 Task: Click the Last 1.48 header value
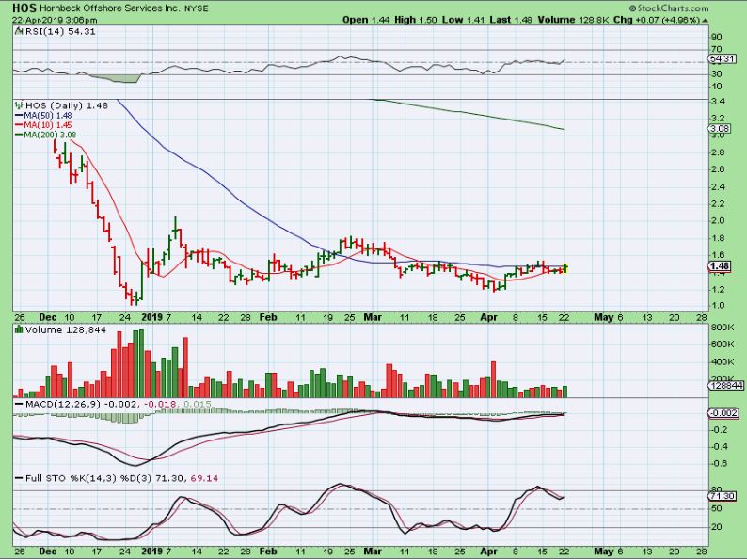[511, 20]
